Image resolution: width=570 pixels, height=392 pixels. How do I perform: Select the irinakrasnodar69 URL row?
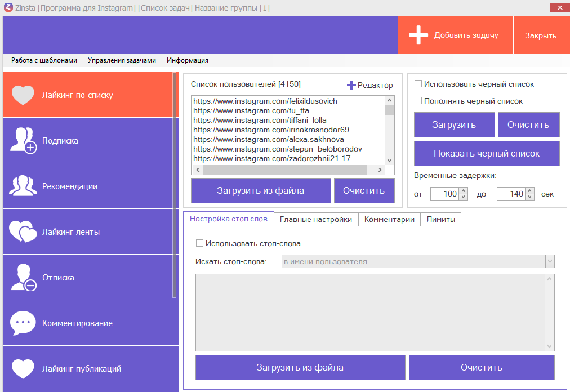point(271,130)
